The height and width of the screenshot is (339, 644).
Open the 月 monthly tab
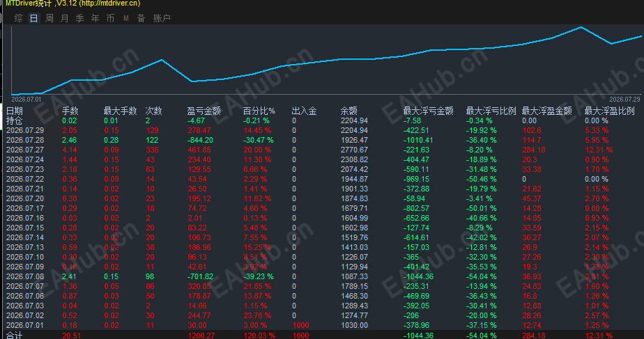[x=65, y=18]
